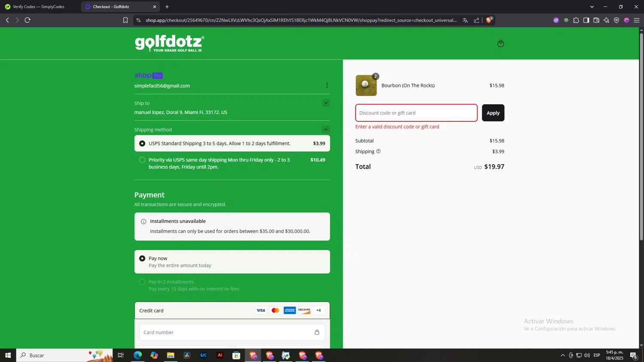The width and height of the screenshot is (644, 362).
Task: Click the Brave Shields lion icon
Action: [x=489, y=20]
